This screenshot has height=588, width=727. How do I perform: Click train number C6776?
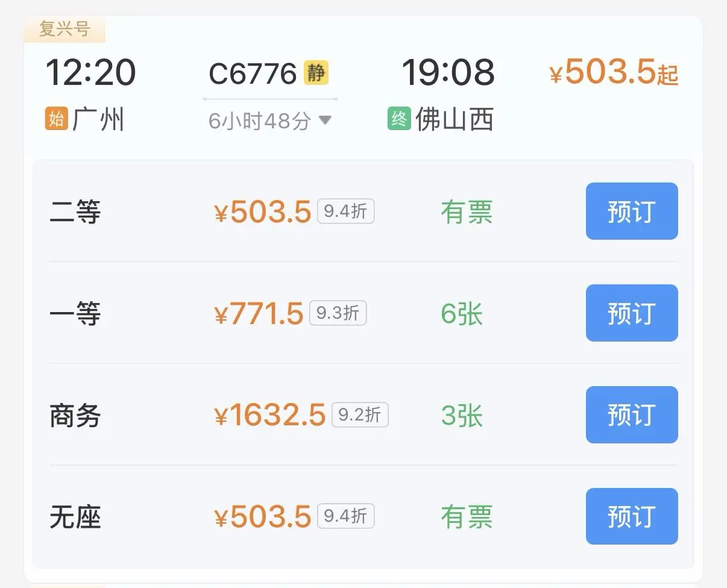point(253,74)
